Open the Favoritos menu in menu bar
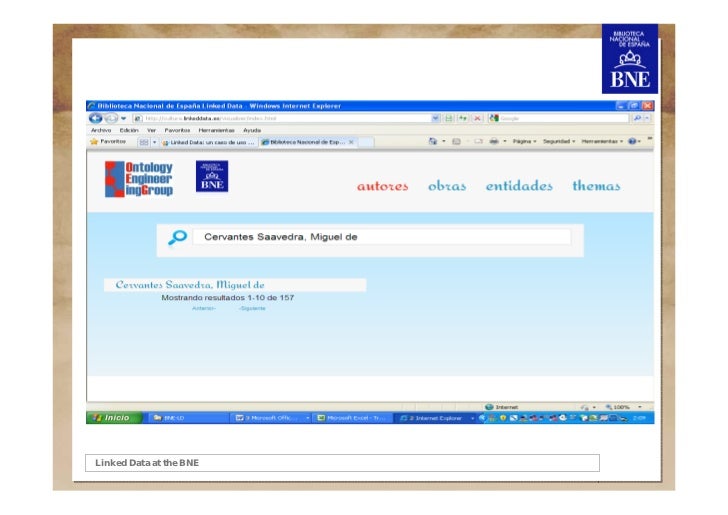 coord(177,130)
